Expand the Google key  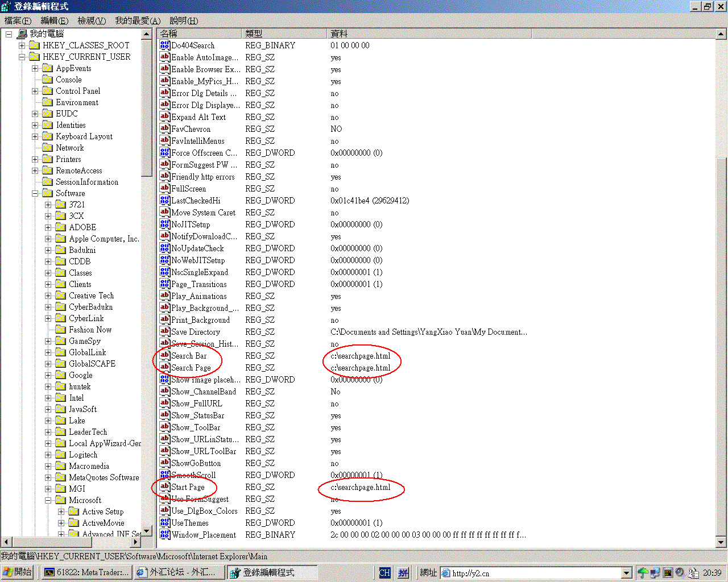point(48,375)
